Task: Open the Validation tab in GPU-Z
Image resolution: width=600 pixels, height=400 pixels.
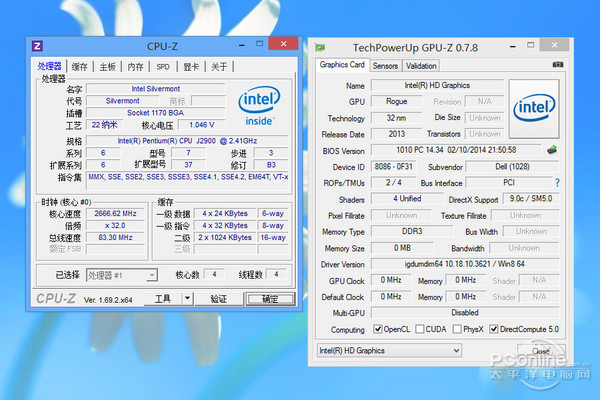Action: [x=421, y=66]
